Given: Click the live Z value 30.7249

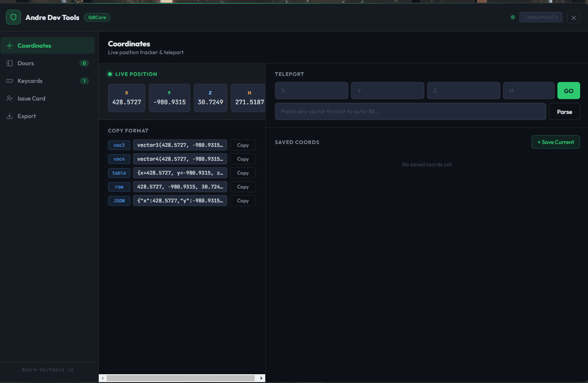Looking at the screenshot, I should 211,102.
